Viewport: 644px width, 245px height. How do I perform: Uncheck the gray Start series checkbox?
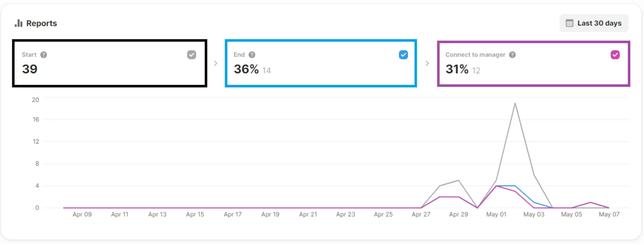pos(192,55)
